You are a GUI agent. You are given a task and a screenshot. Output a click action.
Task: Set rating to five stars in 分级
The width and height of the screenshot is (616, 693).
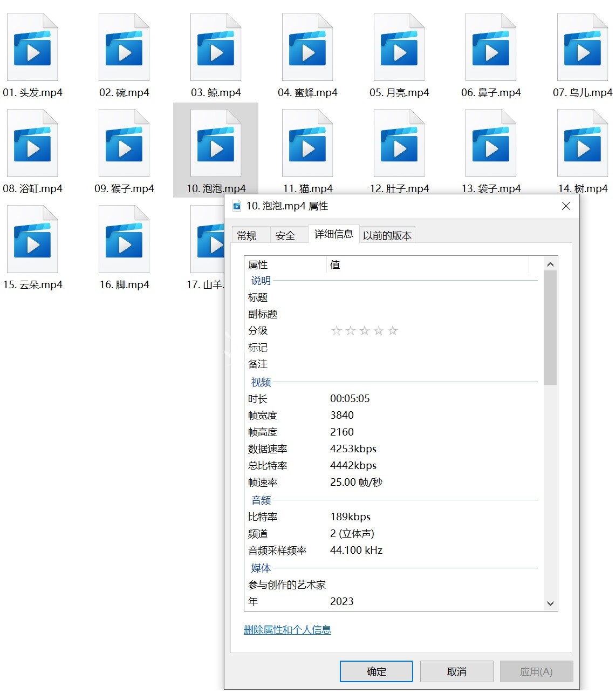[393, 331]
